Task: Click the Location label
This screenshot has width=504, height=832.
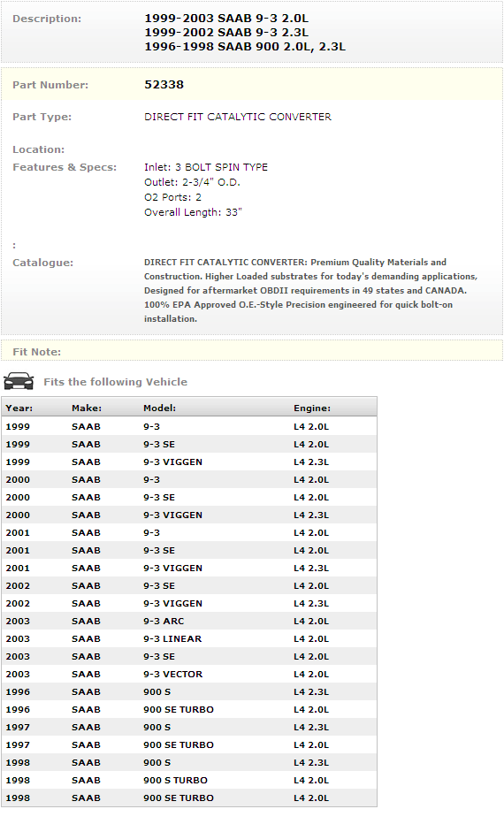Action: tap(38, 149)
